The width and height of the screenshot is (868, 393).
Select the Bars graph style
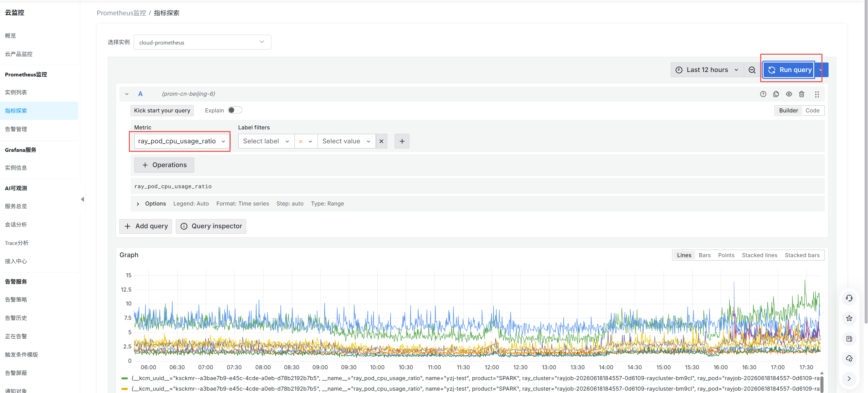705,255
